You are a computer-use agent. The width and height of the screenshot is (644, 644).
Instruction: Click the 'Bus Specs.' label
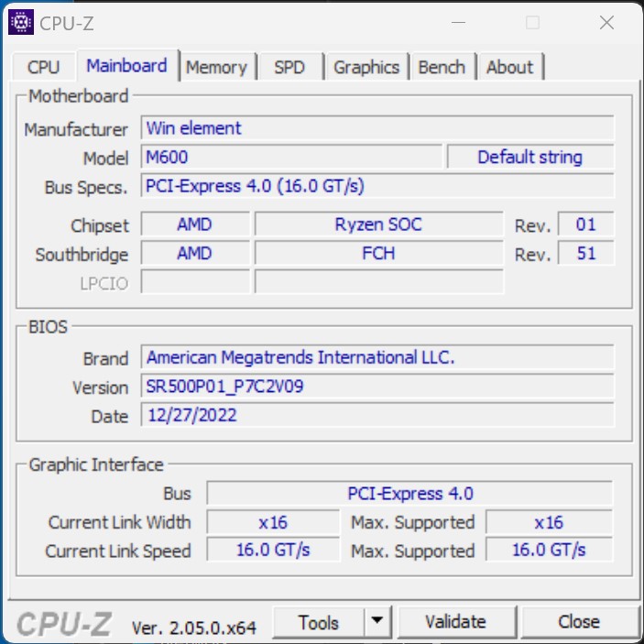coord(86,187)
